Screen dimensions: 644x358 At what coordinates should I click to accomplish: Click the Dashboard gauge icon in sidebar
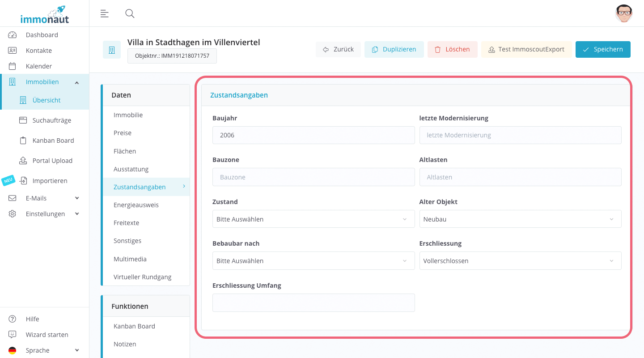click(13, 35)
